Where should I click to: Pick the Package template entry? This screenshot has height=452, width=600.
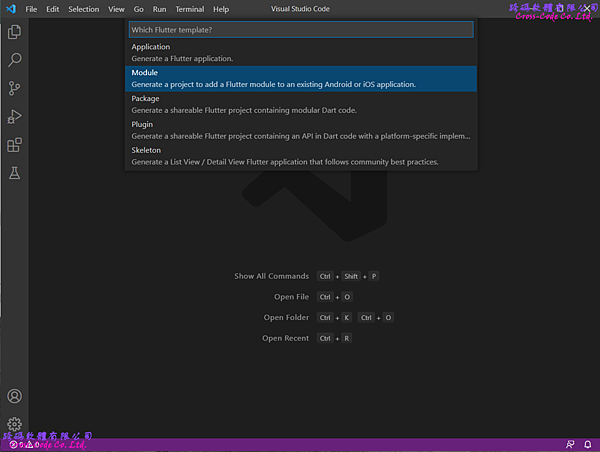[300, 104]
